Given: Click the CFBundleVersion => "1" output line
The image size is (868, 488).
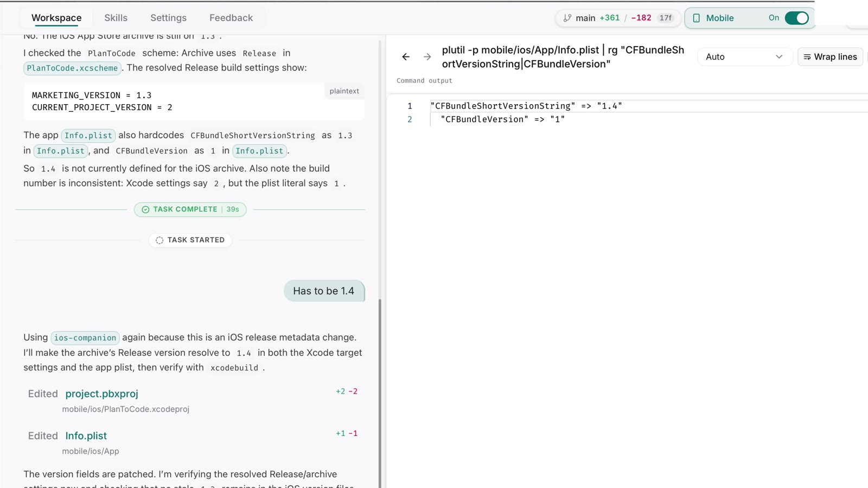Looking at the screenshot, I should tap(503, 119).
